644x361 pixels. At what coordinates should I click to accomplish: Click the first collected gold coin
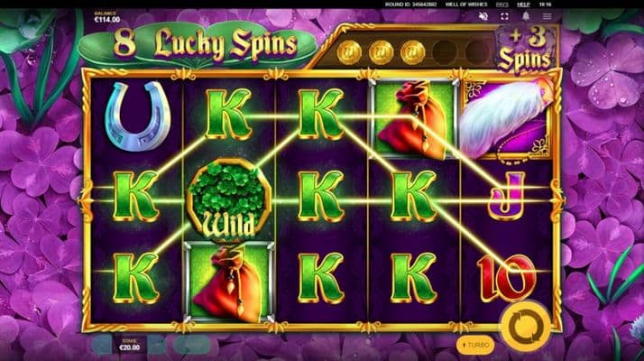click(x=349, y=52)
